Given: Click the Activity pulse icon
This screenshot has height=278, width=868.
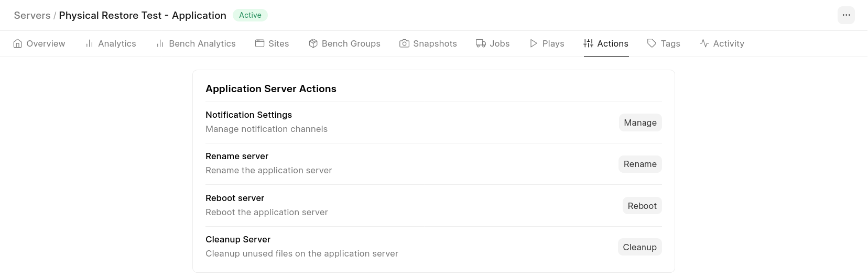Looking at the screenshot, I should pyautogui.click(x=704, y=43).
